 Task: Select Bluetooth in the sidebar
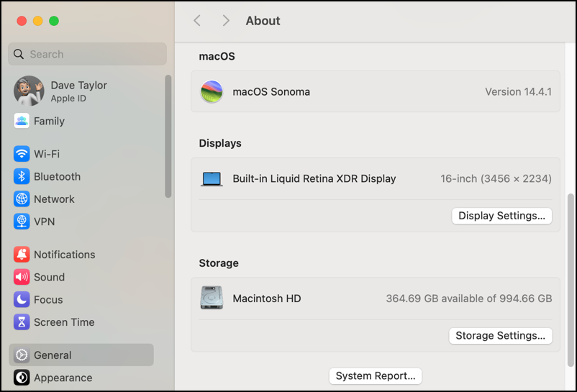[81, 176]
